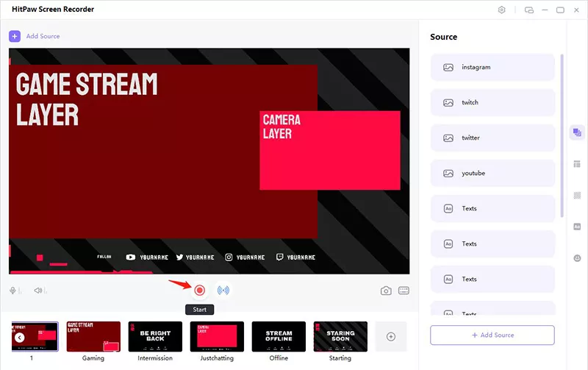This screenshot has height=370, width=588.
Task: Select the Gaming scene template
Action: (93, 336)
